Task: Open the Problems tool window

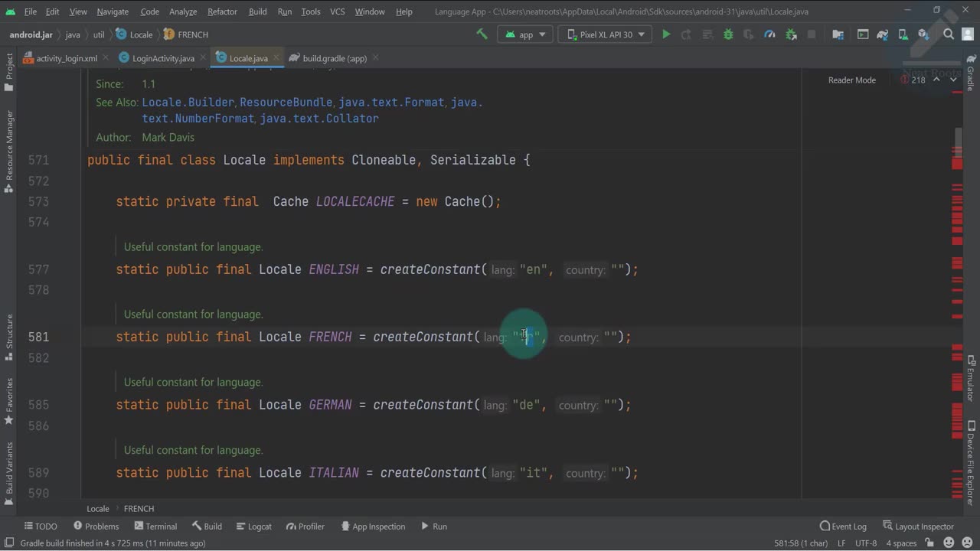Action: (x=96, y=527)
